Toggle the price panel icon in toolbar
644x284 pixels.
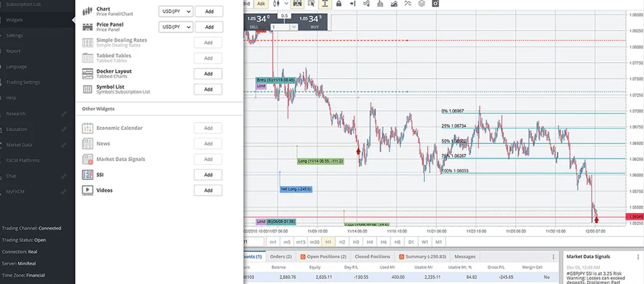297,3
